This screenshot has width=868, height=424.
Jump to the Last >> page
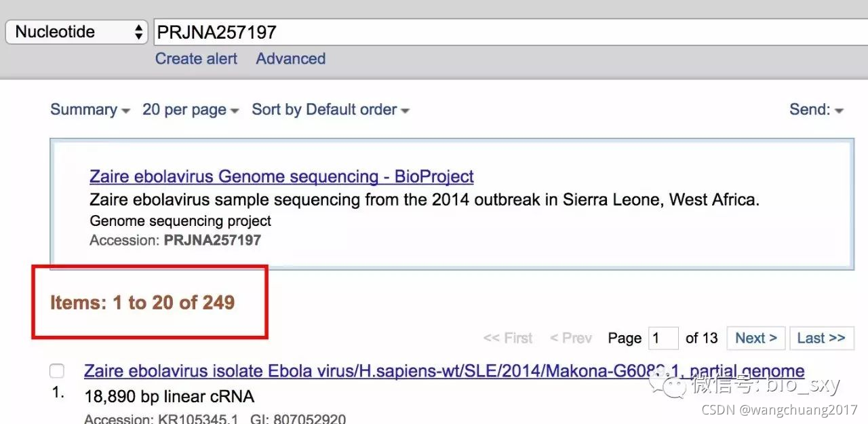click(821, 338)
